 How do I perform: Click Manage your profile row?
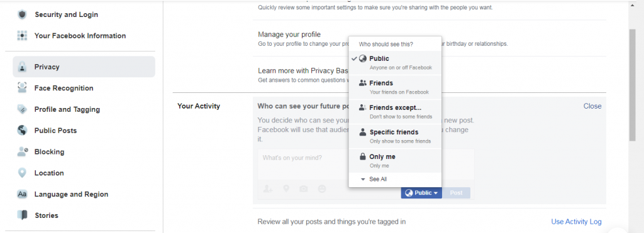430,38
